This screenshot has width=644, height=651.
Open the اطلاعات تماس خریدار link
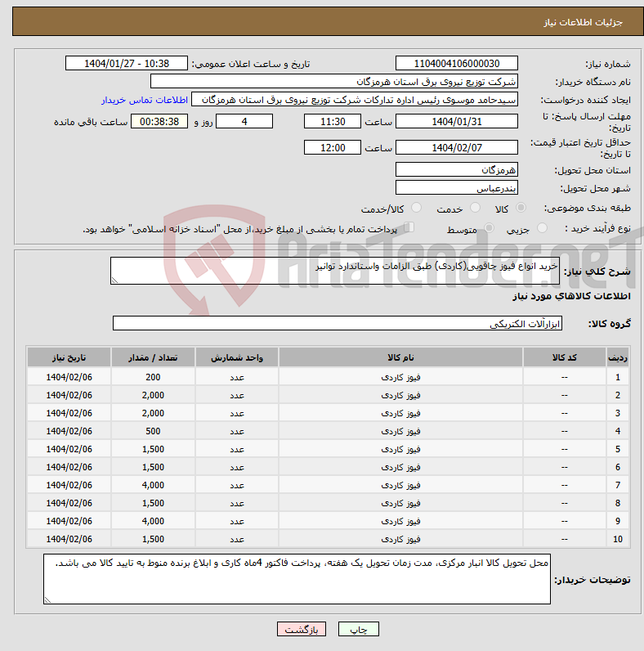coord(145,100)
